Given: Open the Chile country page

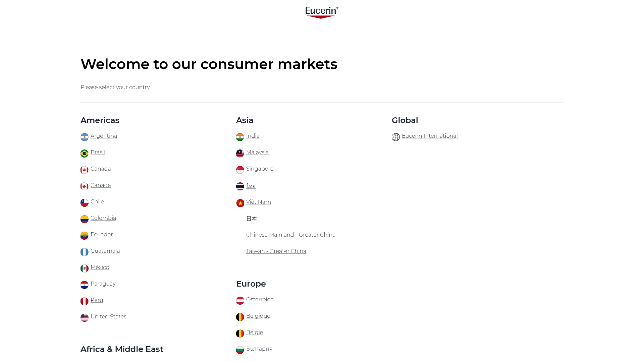Looking at the screenshot, I should coord(97,201).
